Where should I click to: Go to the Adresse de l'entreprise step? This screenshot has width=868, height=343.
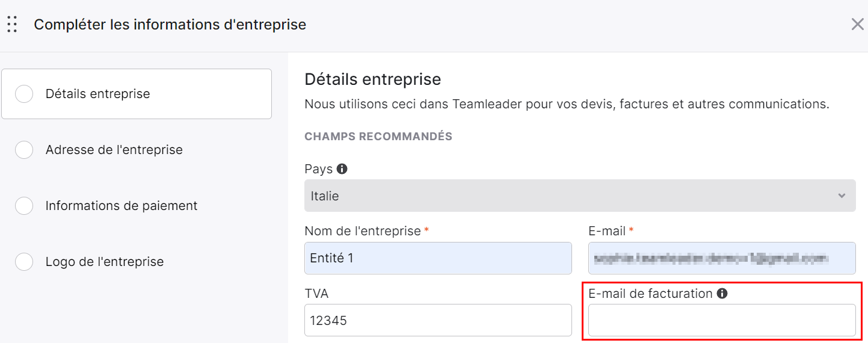[x=114, y=150]
